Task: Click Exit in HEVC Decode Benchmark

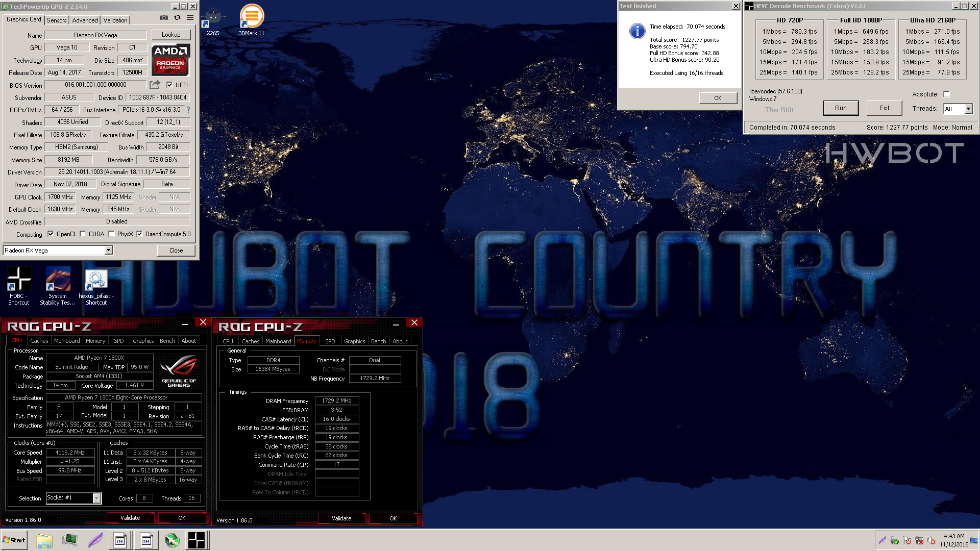Action: point(884,108)
